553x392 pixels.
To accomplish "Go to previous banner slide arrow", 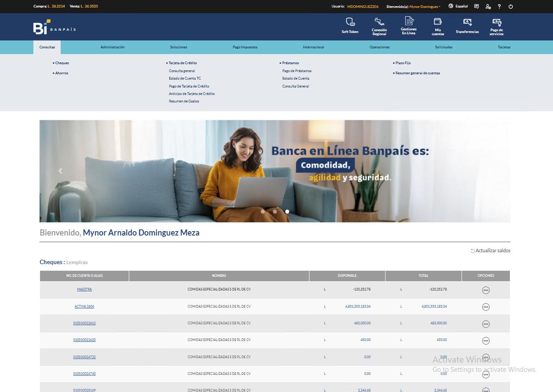I will tap(60, 171).
